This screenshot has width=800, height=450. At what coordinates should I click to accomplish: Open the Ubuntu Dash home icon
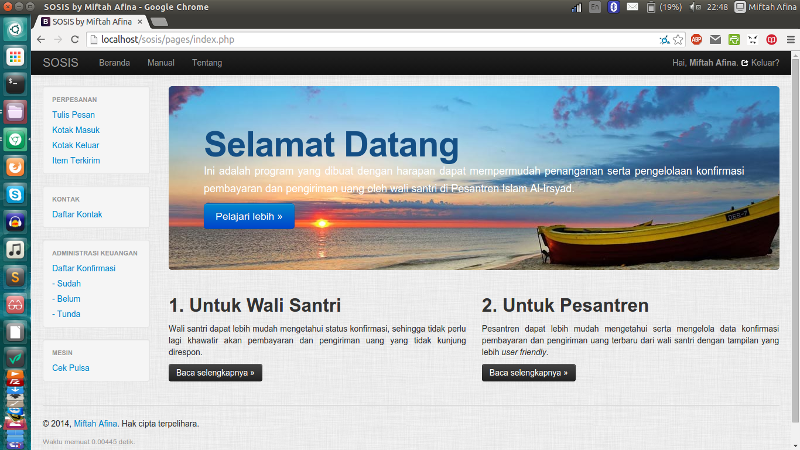[x=15, y=29]
